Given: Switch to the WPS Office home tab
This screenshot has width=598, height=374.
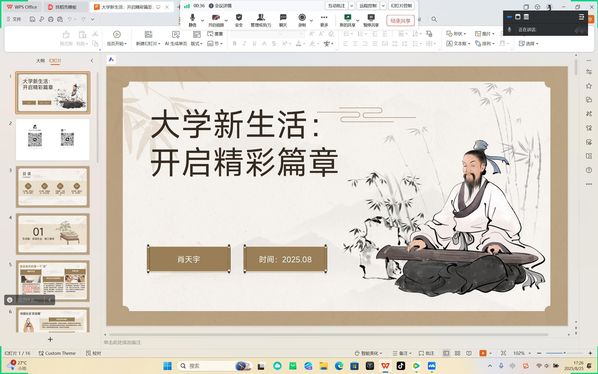Looking at the screenshot, I should [x=22, y=7].
